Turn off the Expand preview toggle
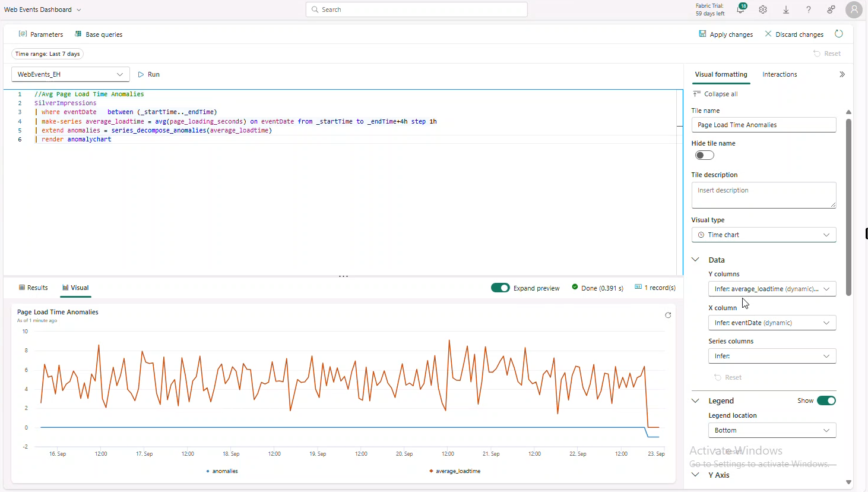This screenshot has width=868, height=492. (500, 288)
